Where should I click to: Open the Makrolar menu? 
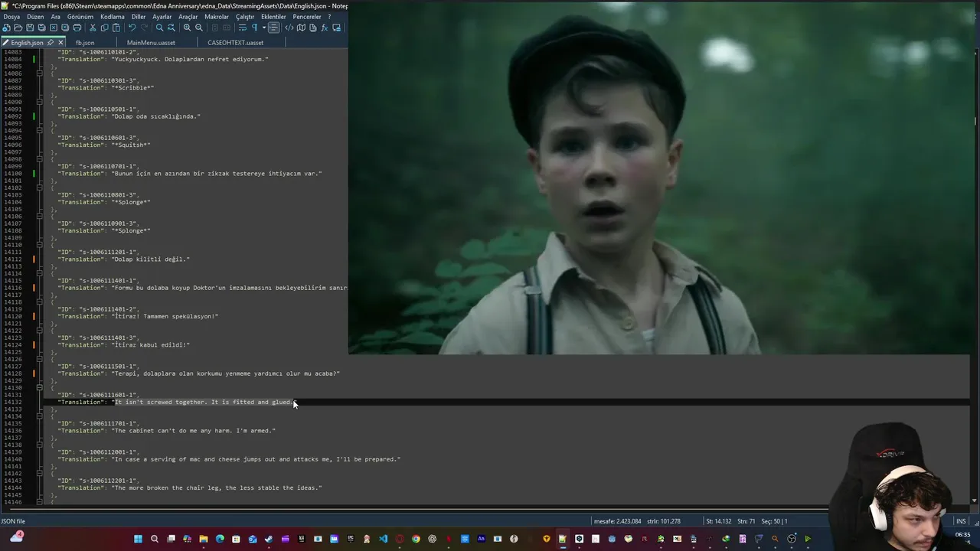pos(217,16)
